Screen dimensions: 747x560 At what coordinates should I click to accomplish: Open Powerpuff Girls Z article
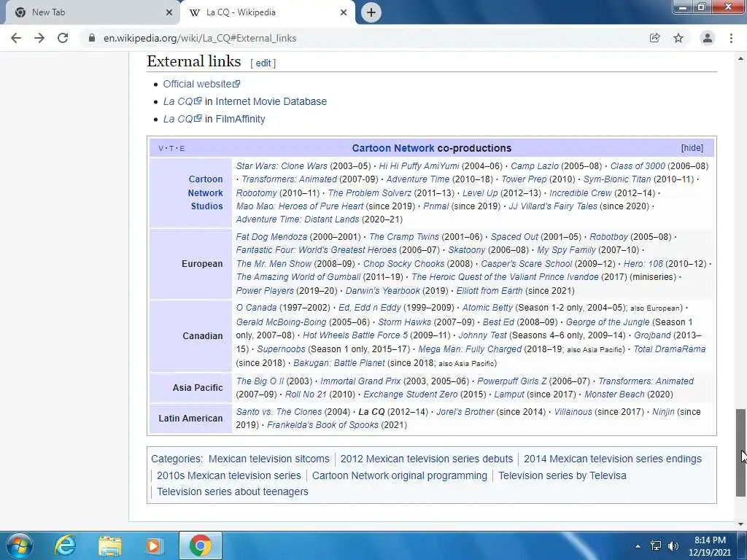coord(511,381)
